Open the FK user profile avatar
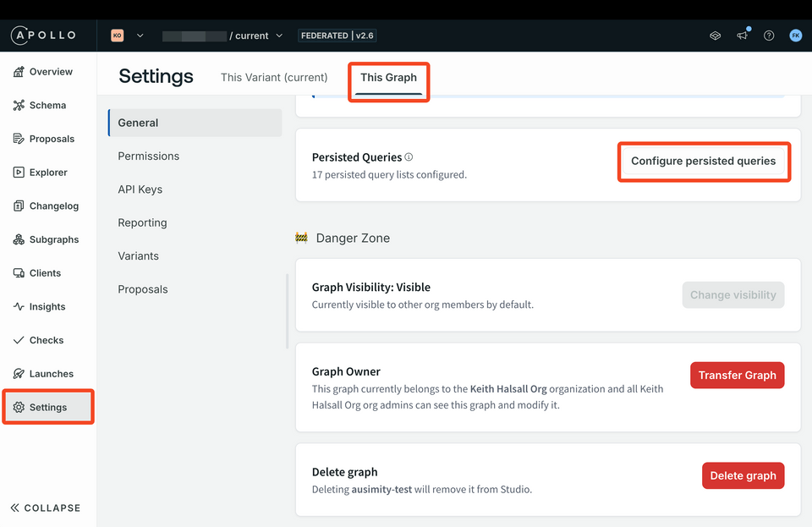This screenshot has height=527, width=812. (x=796, y=36)
